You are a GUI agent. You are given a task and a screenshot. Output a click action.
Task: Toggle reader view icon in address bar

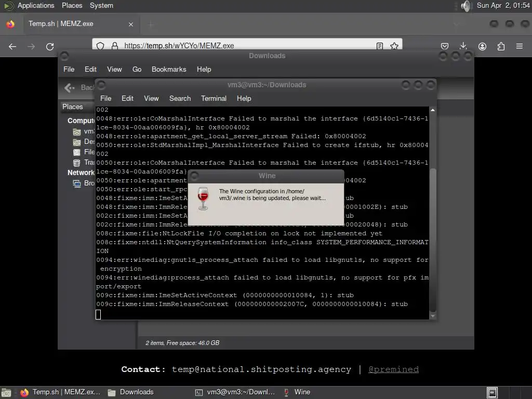[x=380, y=46]
